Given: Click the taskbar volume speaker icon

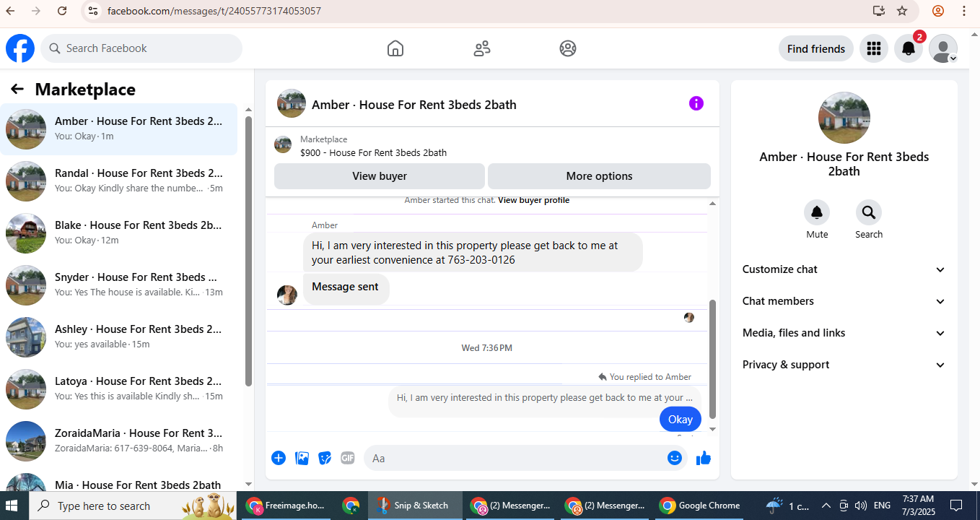Looking at the screenshot, I should [860, 506].
